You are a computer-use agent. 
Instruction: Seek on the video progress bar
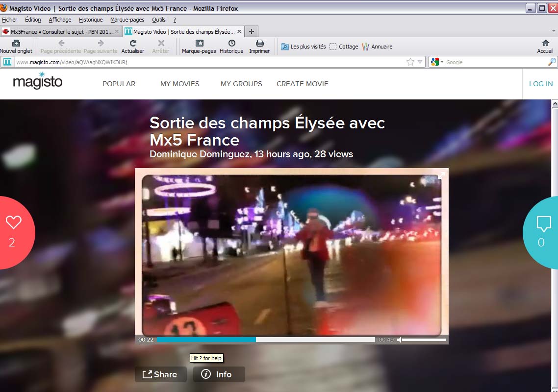(x=266, y=340)
